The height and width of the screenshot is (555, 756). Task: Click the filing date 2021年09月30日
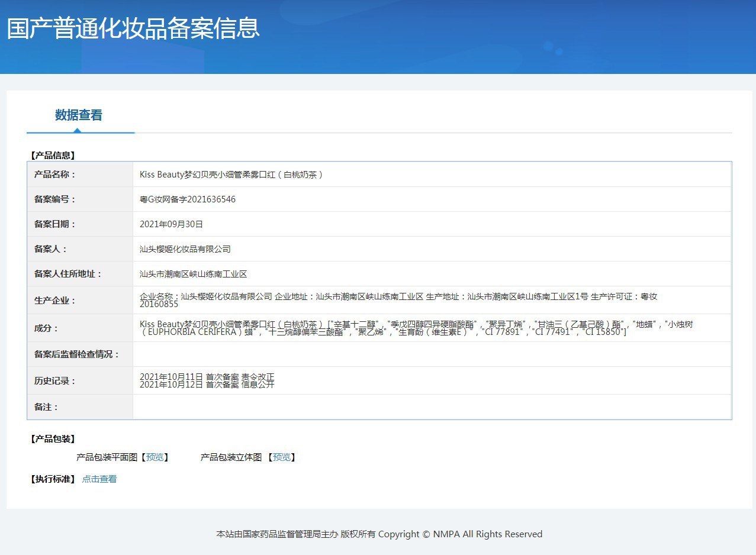pos(171,224)
